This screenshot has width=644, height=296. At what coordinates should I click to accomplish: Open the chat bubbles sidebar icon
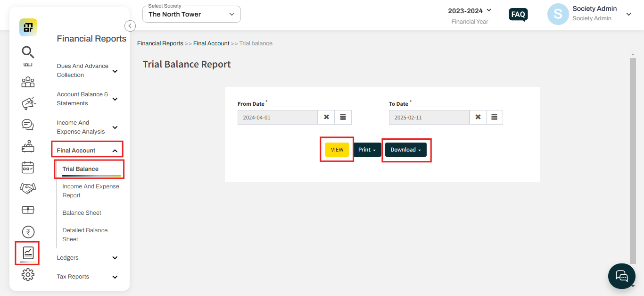pos(28,125)
